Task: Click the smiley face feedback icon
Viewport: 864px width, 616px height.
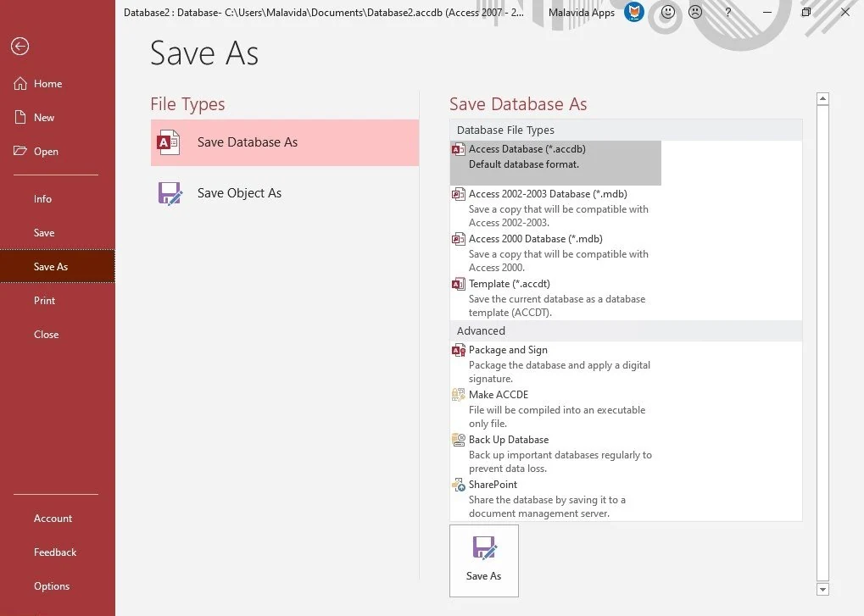Action: pyautogui.click(x=668, y=12)
